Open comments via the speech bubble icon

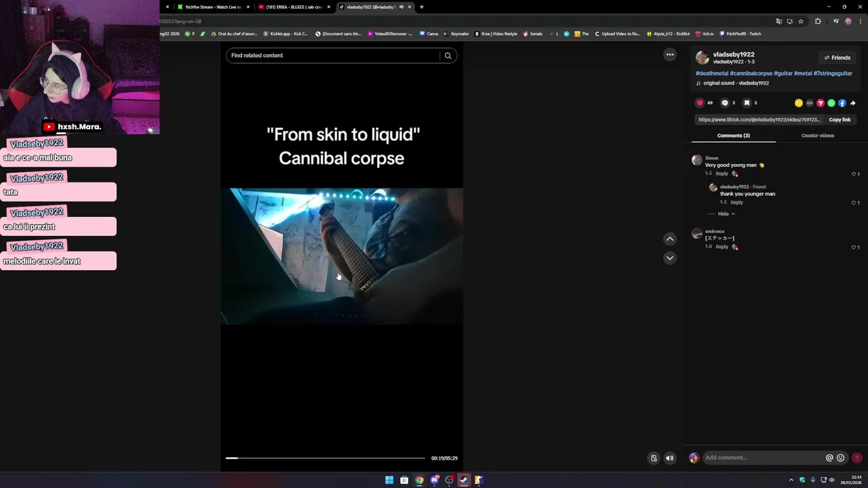pyautogui.click(x=725, y=103)
